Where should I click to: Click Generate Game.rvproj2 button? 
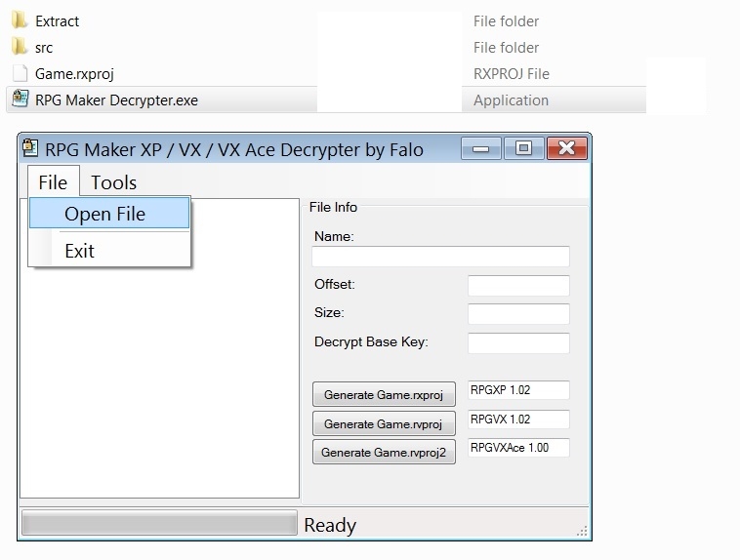(384, 452)
